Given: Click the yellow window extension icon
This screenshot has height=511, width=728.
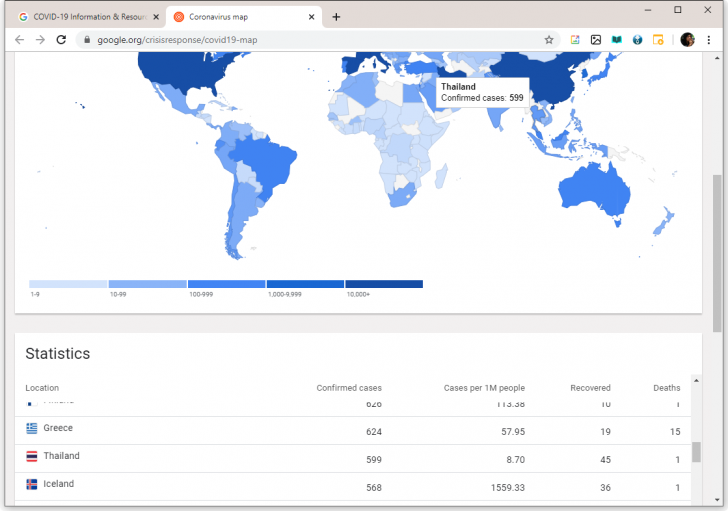Looking at the screenshot, I should click(x=658, y=40).
